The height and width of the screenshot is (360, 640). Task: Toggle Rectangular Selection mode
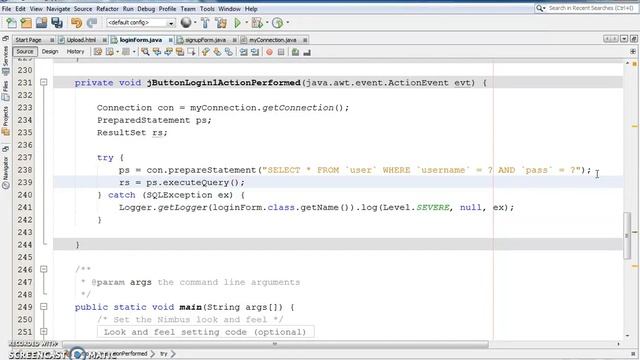[x=191, y=52]
